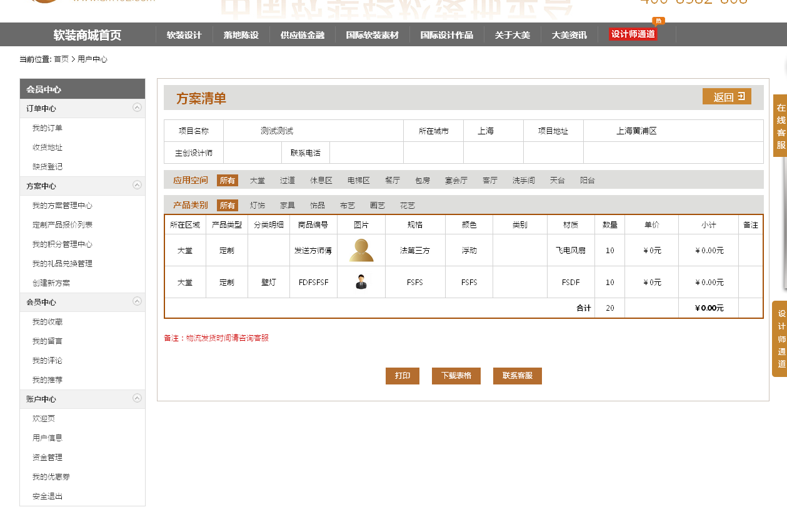Select 餐厅 in application space filter
787x532 pixels.
click(x=393, y=181)
